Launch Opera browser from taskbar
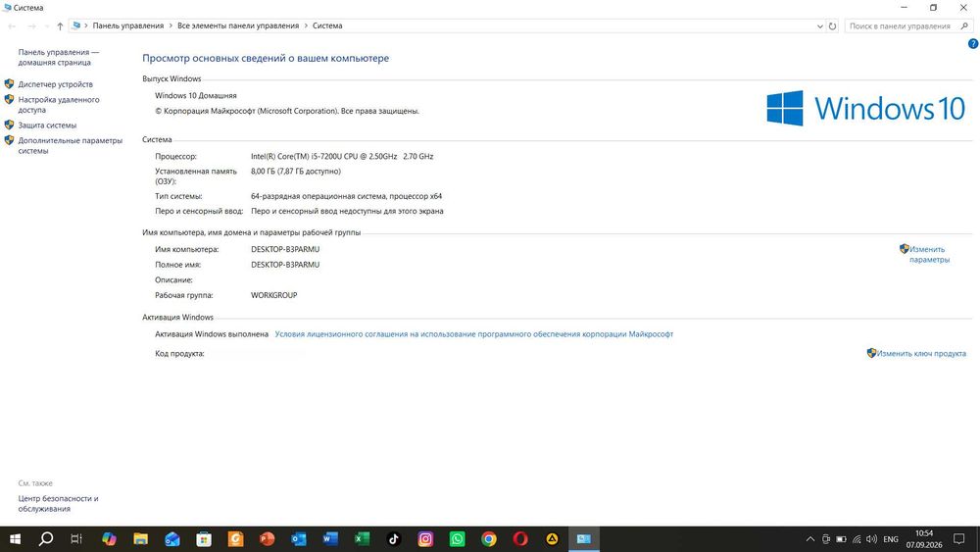The image size is (980, 552). (x=520, y=539)
